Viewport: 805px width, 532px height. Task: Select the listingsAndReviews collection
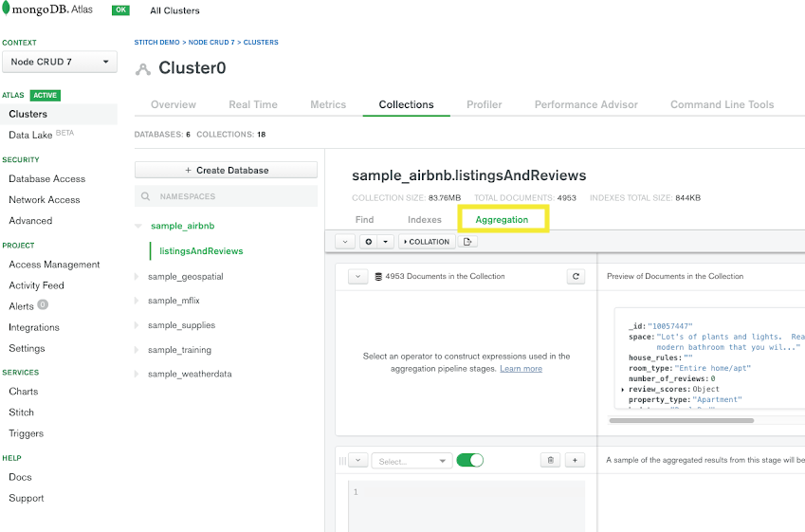pyautogui.click(x=201, y=251)
